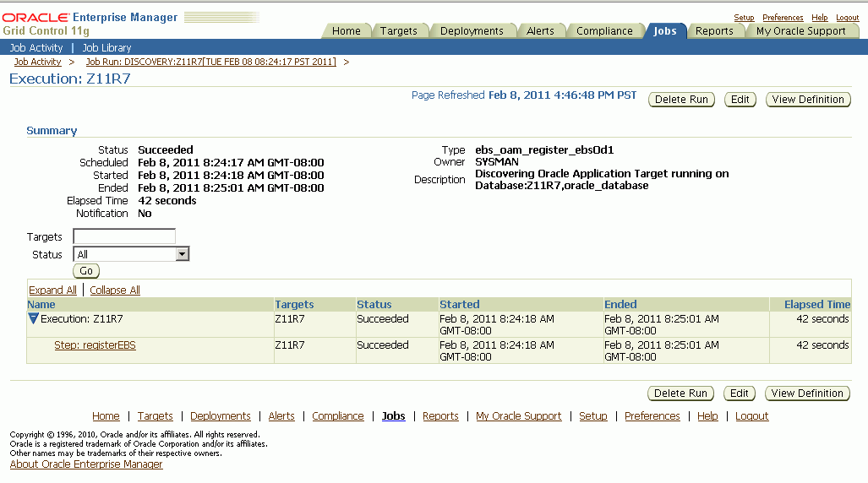Open the Job Run DISCOVERY:Z11R7 breadcrumb link
This screenshot has width=868, height=483.
211,62
